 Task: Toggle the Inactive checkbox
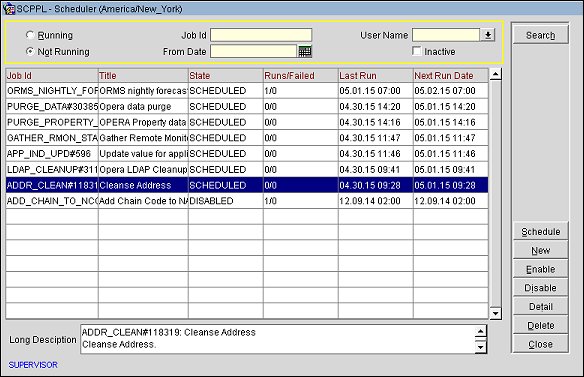417,51
